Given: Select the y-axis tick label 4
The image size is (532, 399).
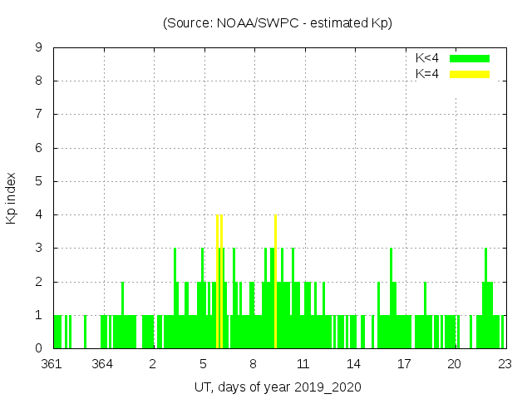Looking at the screenshot, I should coord(38,214).
